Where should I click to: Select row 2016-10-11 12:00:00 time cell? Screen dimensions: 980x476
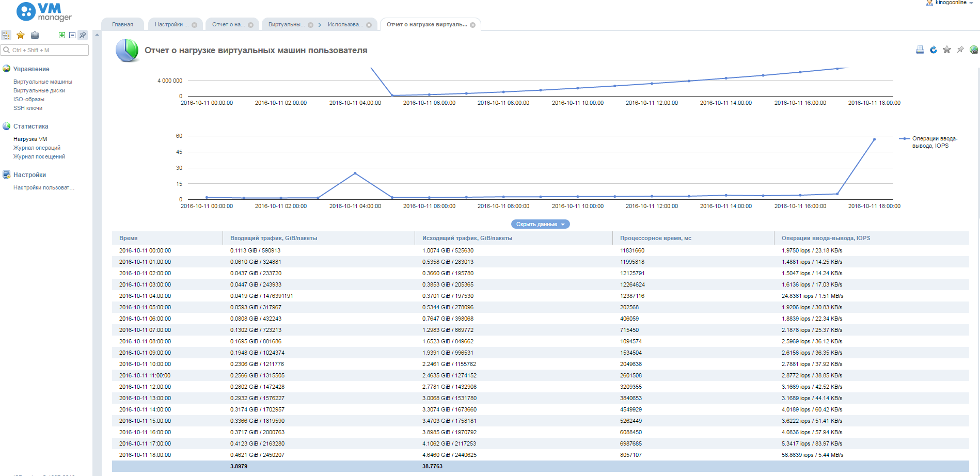click(x=145, y=387)
